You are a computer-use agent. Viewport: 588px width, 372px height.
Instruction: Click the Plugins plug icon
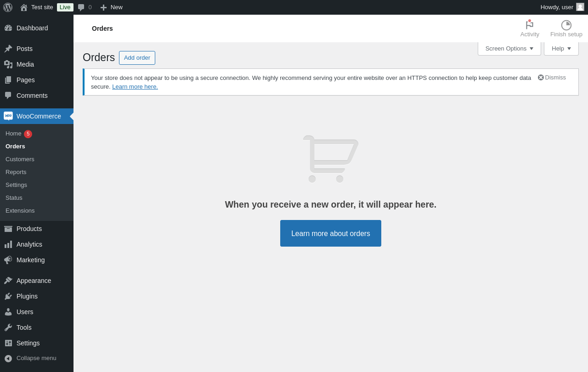point(8,296)
